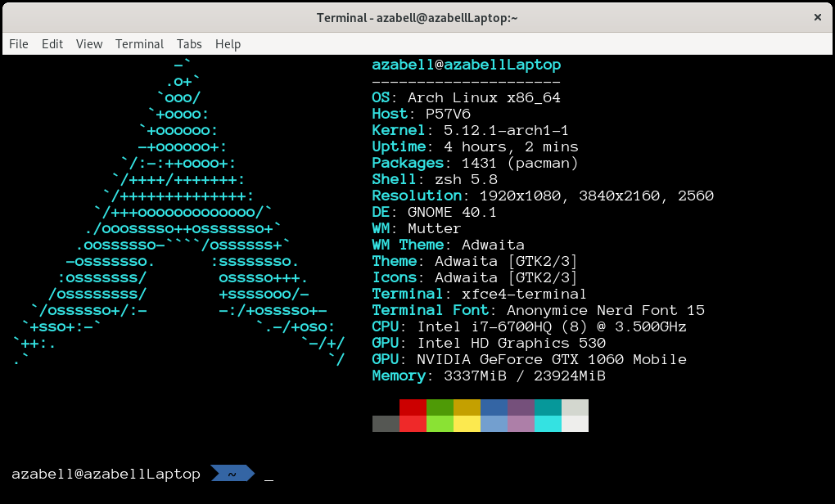Screen dimensions: 835x504
Task: Click the magenta color swatch in the palette
Action: (521, 409)
